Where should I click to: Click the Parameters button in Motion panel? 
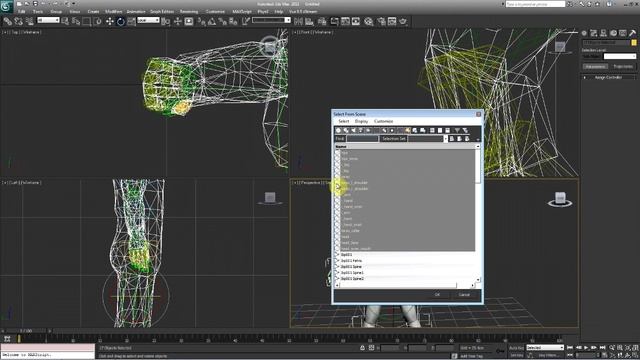(595, 67)
